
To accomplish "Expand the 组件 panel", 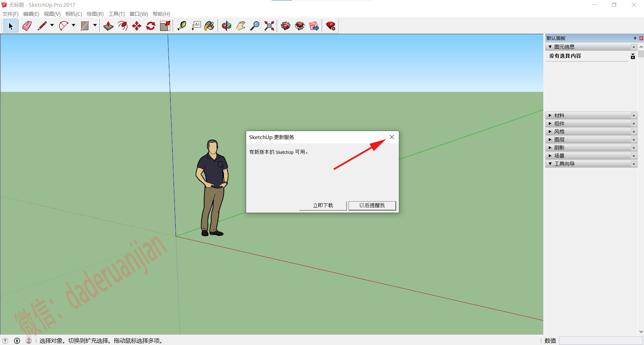I will coord(550,124).
